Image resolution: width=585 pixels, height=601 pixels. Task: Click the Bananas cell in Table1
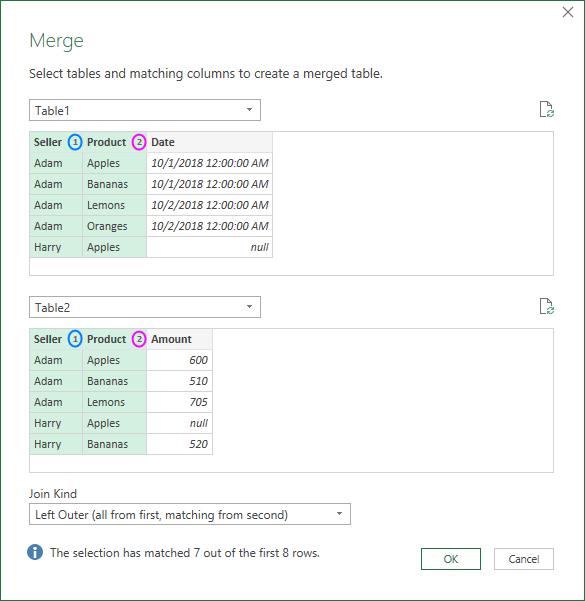114,184
